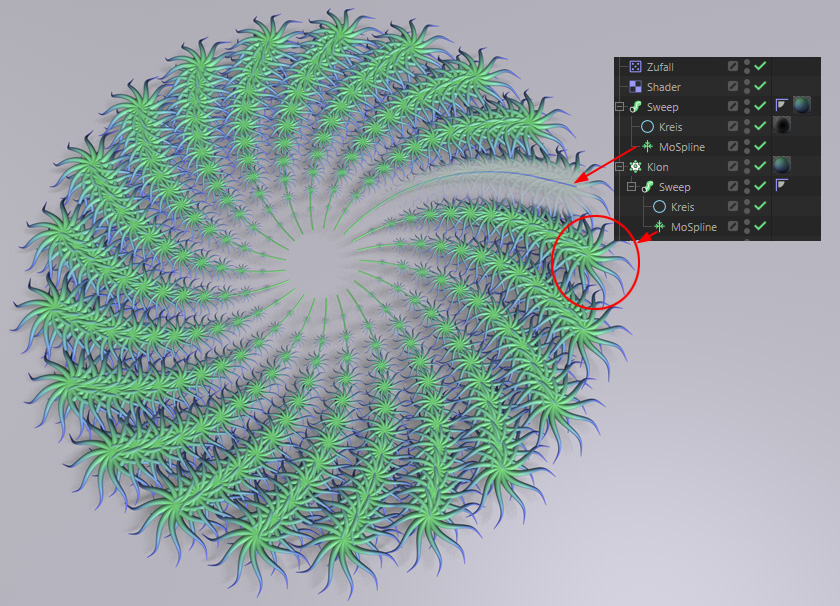Click the MoSpline icon inside Klon's Sweep
Image resolution: width=840 pixels, height=606 pixels.
click(659, 227)
